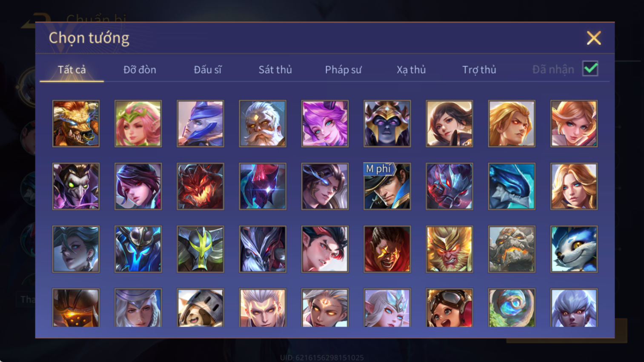Toggle the Đã nhận checkbox
The image size is (644, 362).
click(x=590, y=69)
